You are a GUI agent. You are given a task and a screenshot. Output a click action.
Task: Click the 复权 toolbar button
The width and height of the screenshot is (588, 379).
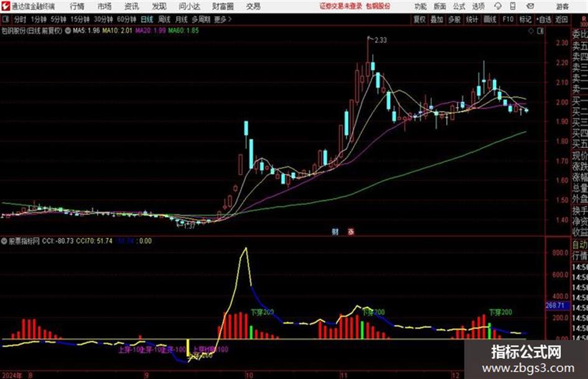419,19
